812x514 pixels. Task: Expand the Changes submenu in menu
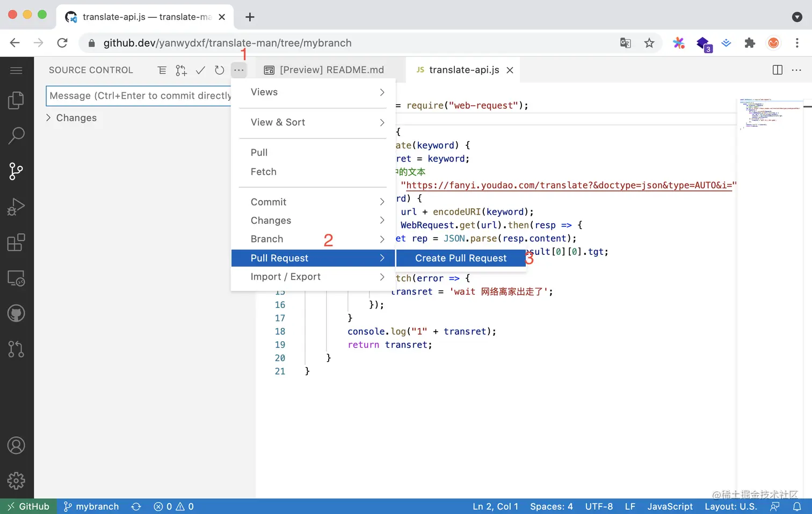[313, 221]
